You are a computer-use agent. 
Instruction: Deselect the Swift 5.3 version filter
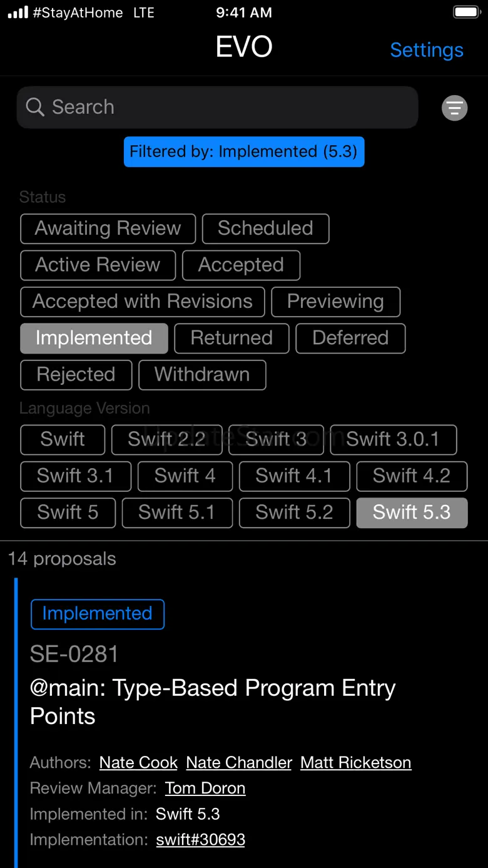tap(412, 513)
